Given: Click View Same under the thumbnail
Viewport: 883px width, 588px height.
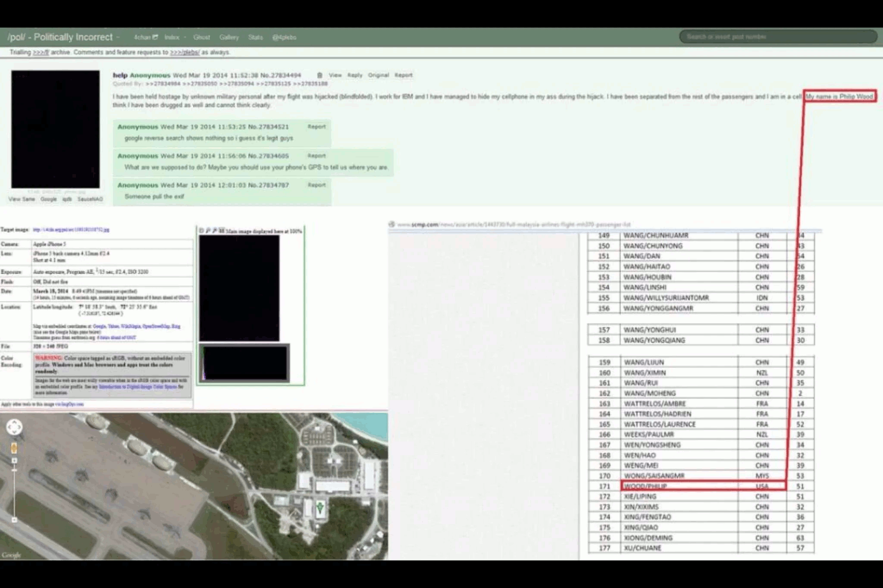Looking at the screenshot, I should coord(22,199).
